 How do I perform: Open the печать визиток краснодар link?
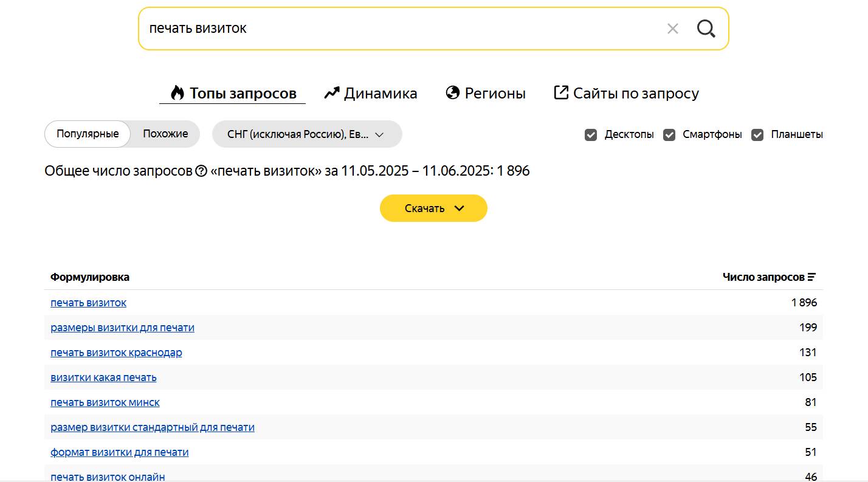coord(116,353)
